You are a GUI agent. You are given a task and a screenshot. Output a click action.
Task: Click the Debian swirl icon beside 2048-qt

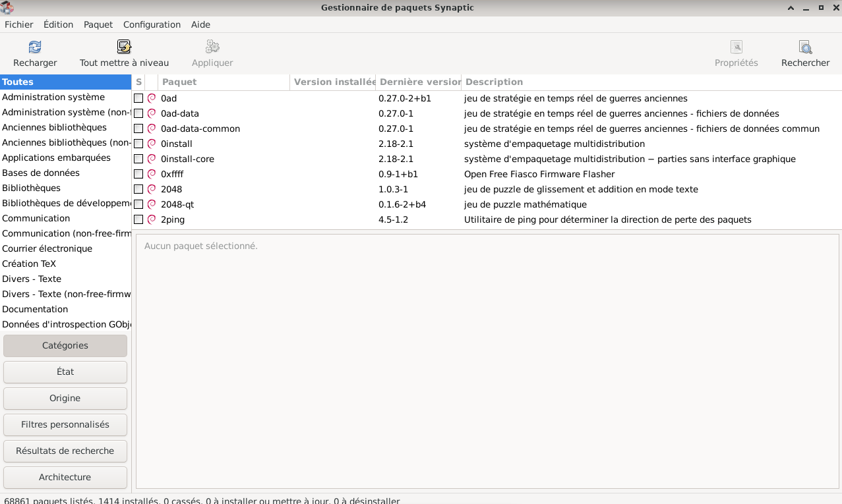click(x=152, y=204)
